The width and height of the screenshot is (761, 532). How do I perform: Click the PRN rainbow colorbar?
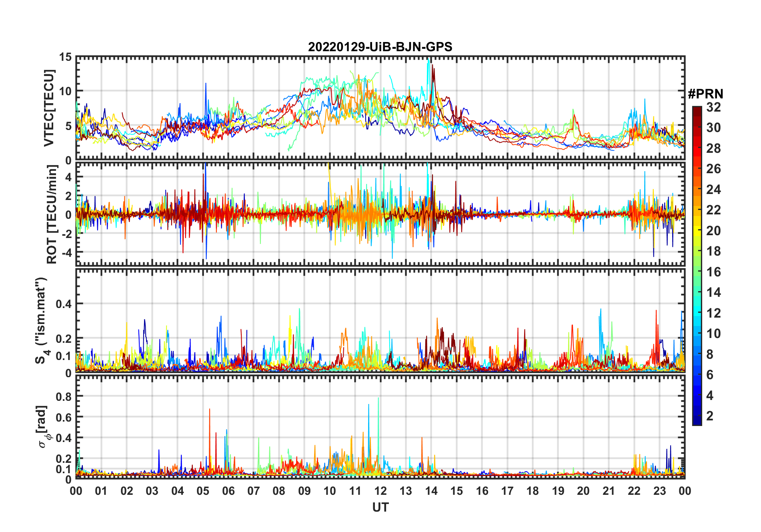click(697, 266)
